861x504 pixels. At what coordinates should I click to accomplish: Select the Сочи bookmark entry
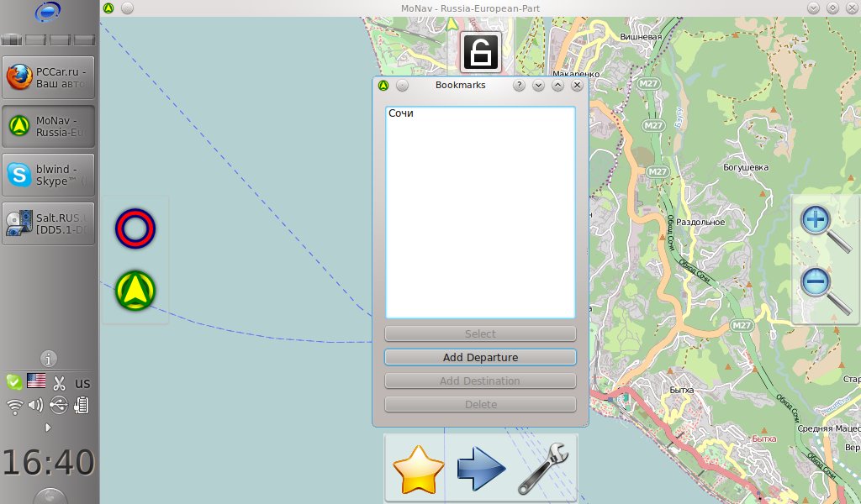tap(401, 113)
